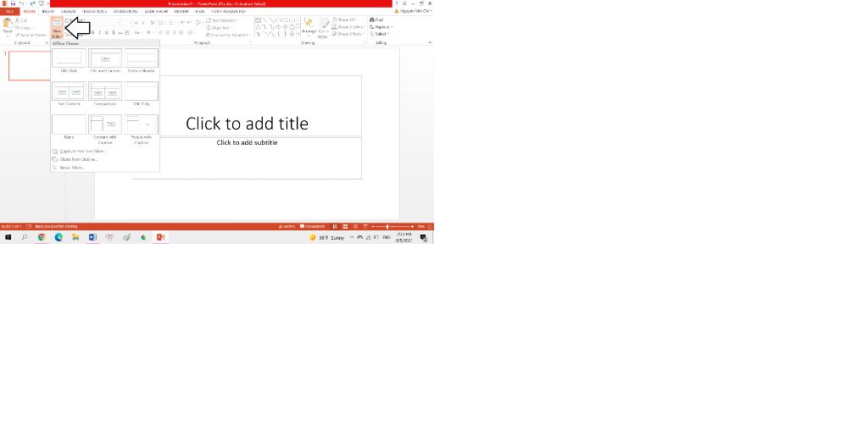The image size is (868, 426).
Task: Click Find binoculars button
Action: [376, 20]
